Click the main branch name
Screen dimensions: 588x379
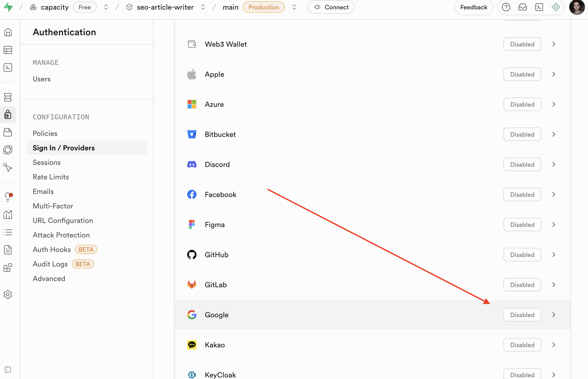tap(230, 7)
